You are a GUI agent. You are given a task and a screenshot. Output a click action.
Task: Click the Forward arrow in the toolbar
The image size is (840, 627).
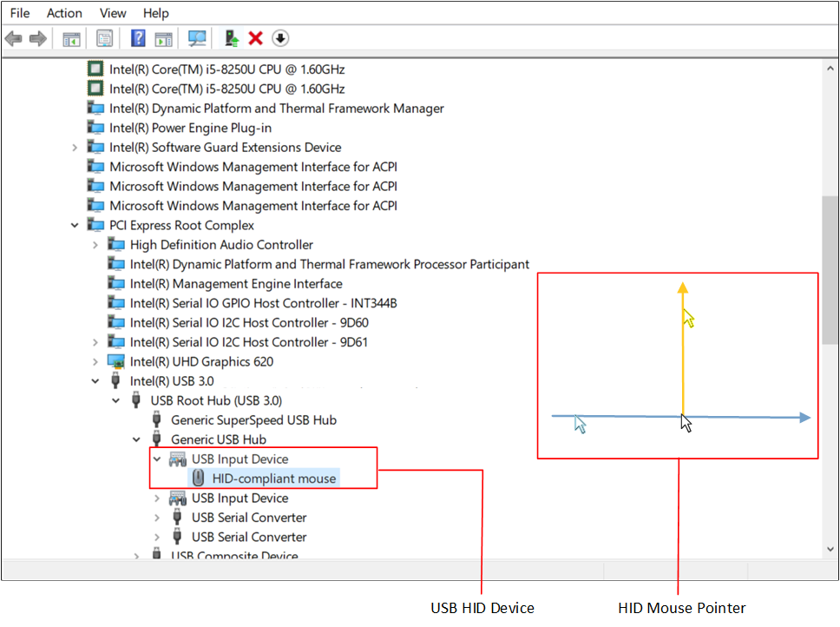point(37,38)
